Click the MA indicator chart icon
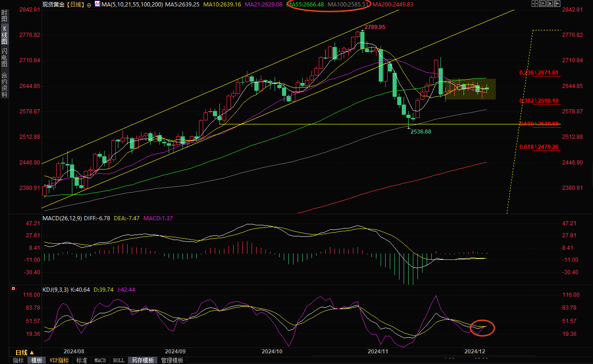The width and height of the screenshot is (593, 364). pyautogui.click(x=97, y=4)
